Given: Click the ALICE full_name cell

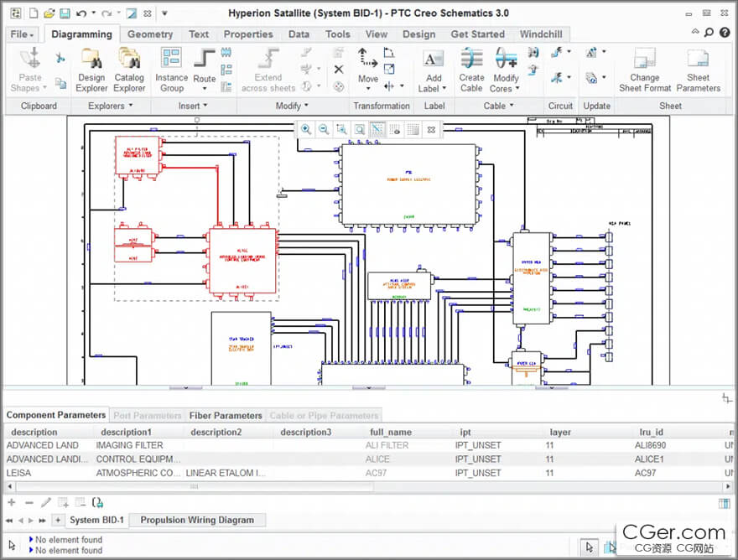Looking at the screenshot, I should click(377, 459).
